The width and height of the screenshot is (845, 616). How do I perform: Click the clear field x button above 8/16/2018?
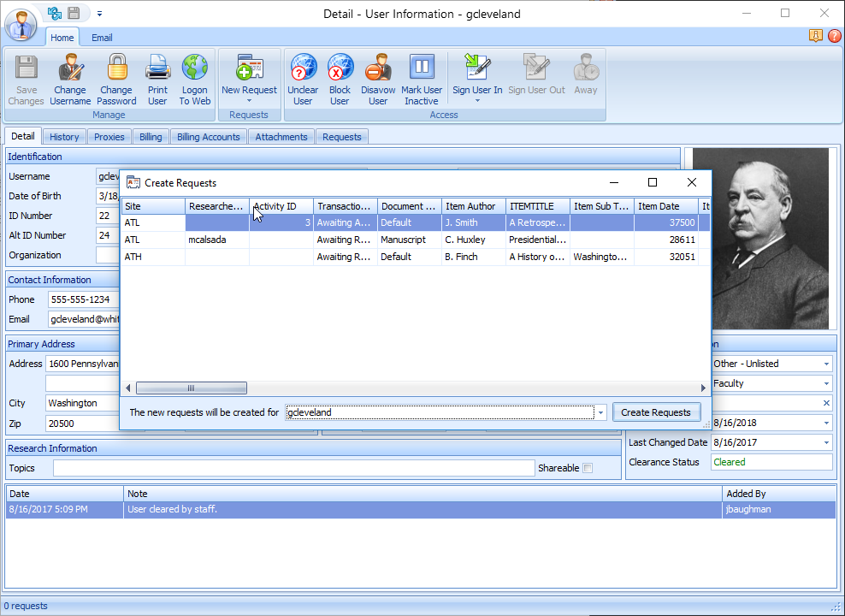826,402
